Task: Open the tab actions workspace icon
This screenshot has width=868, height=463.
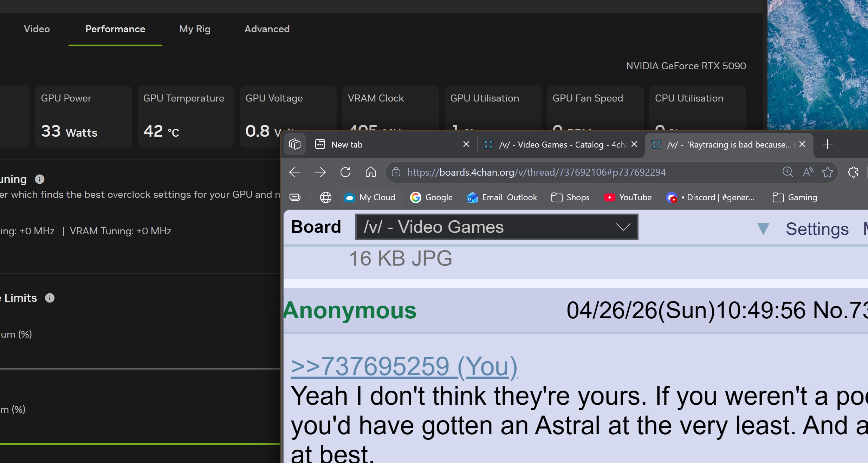Action: click(x=295, y=144)
